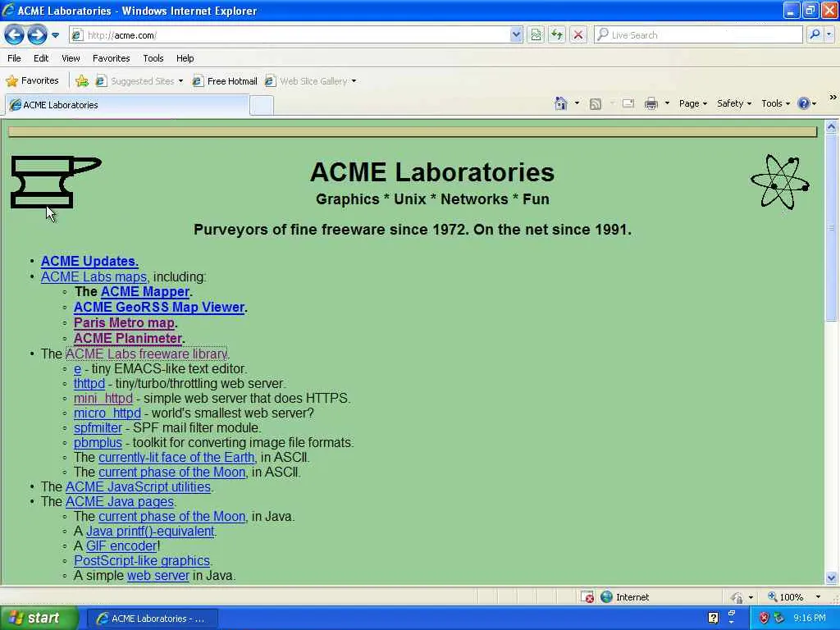Select the ACME Laboratories tab

(x=127, y=105)
